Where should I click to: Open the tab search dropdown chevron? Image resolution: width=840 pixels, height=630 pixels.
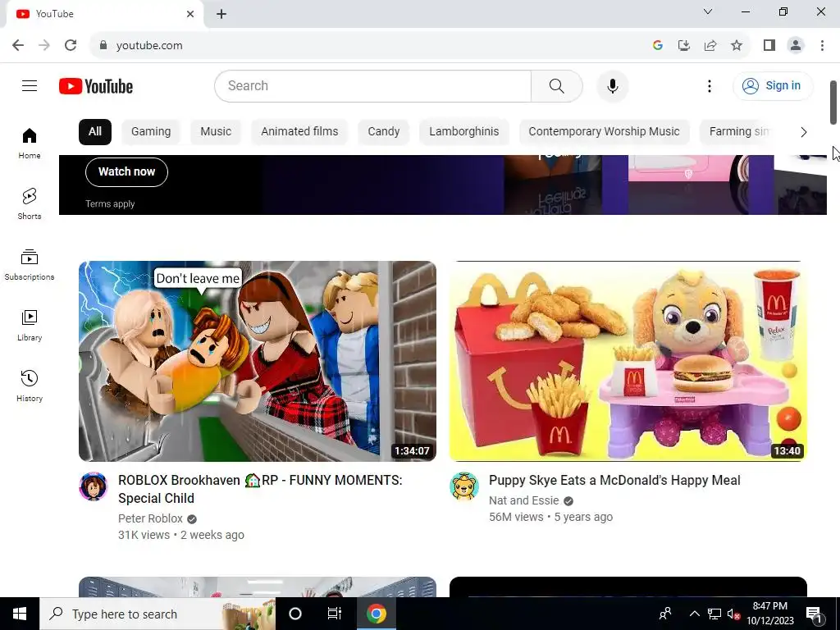[708, 11]
